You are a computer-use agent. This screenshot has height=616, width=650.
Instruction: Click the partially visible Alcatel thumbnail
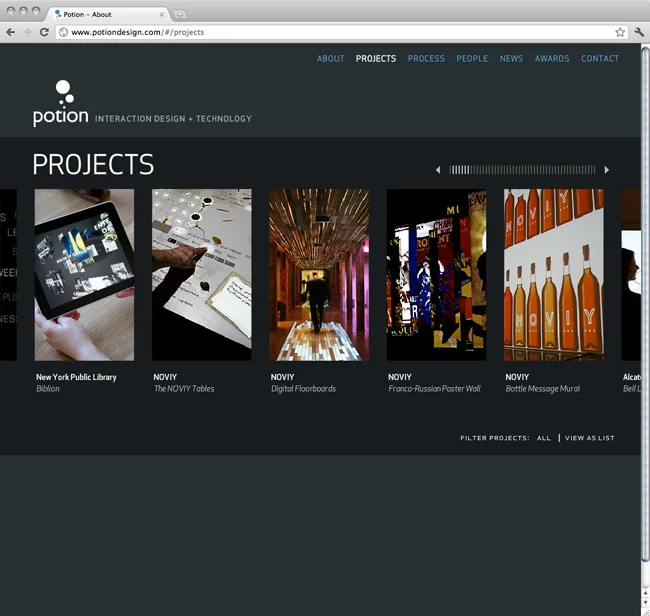(631, 275)
